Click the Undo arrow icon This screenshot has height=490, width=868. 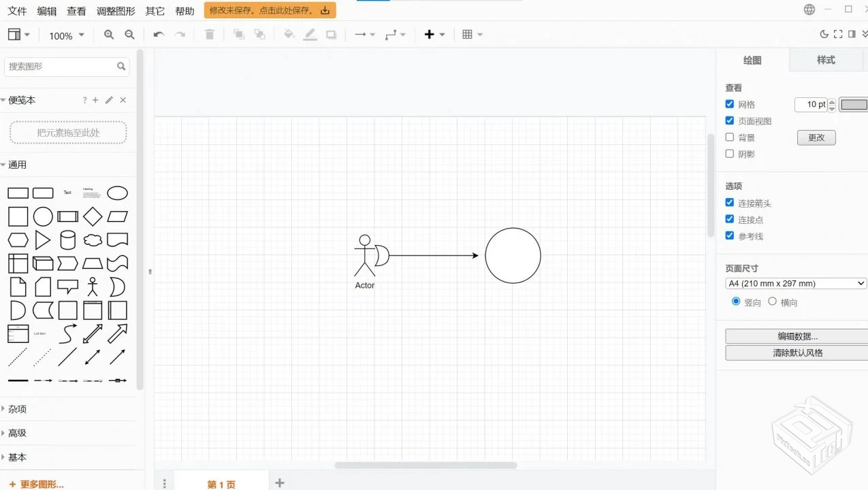(x=157, y=34)
